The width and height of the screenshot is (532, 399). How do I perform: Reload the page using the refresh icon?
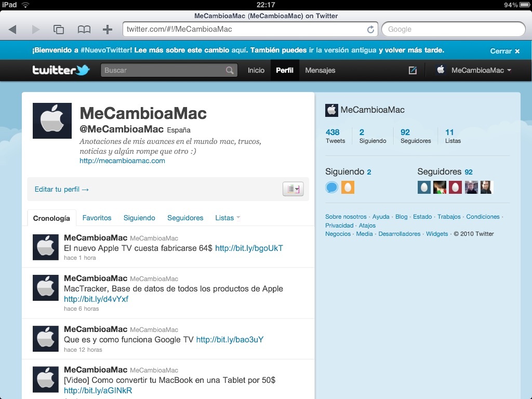tap(370, 30)
